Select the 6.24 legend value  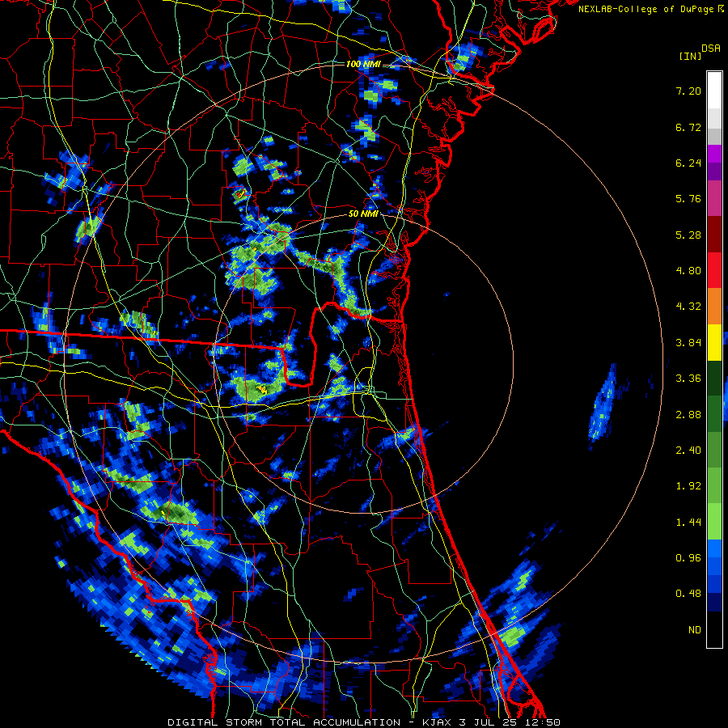pos(688,163)
